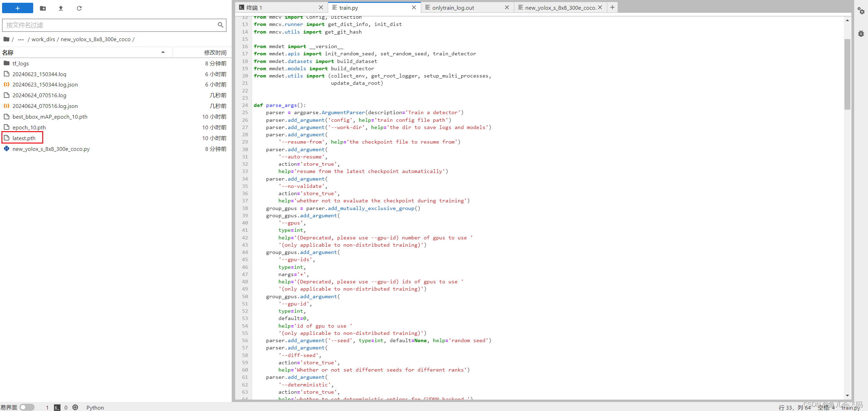868x411 pixels.
Task: Click the kernel chip icon in status bar
Action: coord(75,408)
